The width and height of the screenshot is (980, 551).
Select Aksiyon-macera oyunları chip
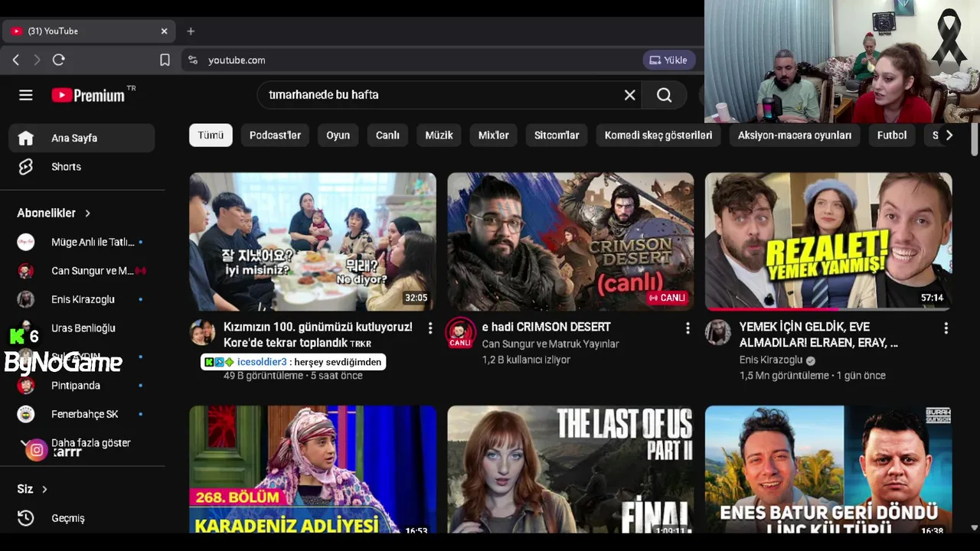pos(795,135)
